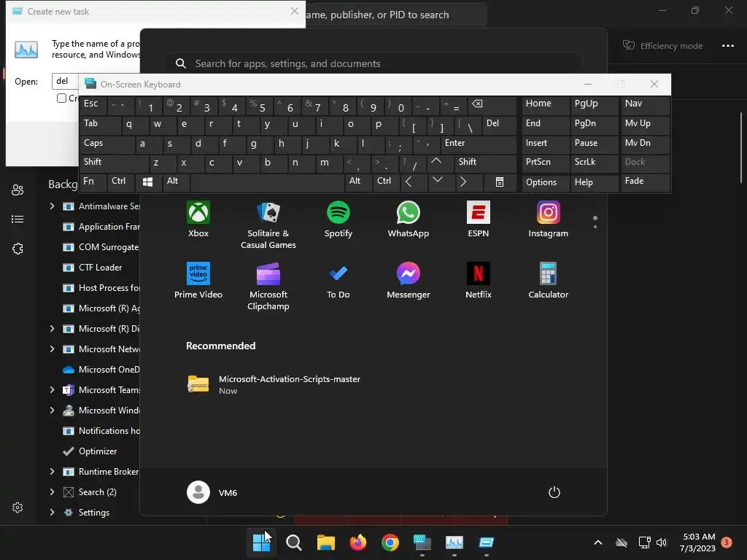This screenshot has width=747, height=560.
Task: Show hidden system tray icons
Action: (598, 542)
